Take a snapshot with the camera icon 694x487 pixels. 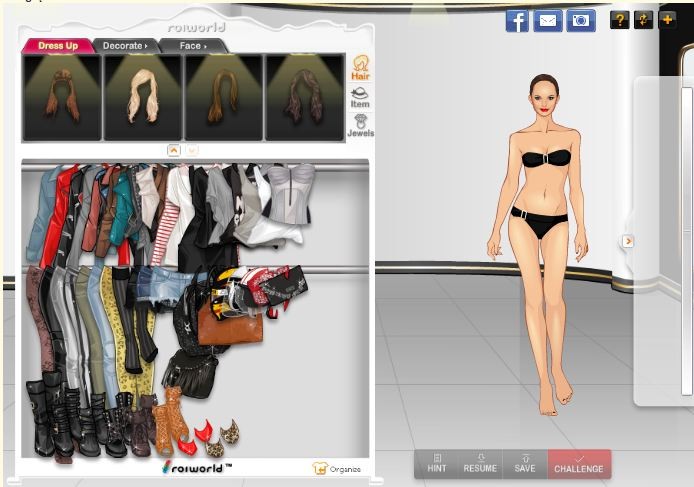(580, 20)
